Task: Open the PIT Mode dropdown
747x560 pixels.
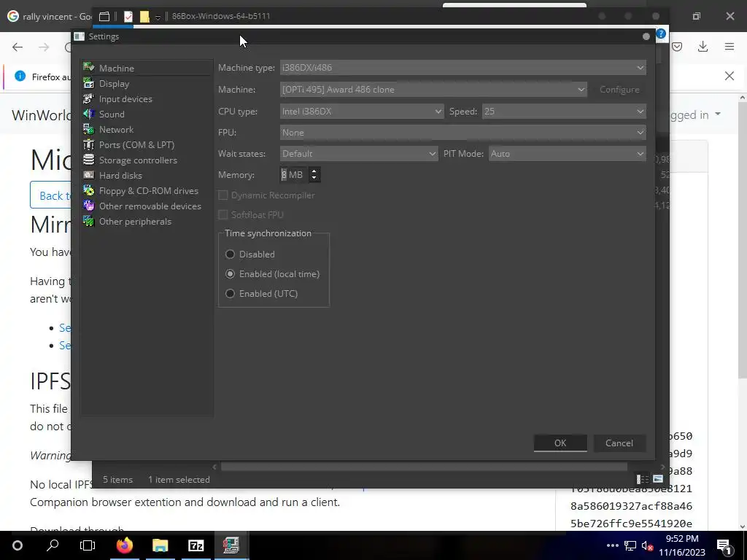Action: point(568,153)
